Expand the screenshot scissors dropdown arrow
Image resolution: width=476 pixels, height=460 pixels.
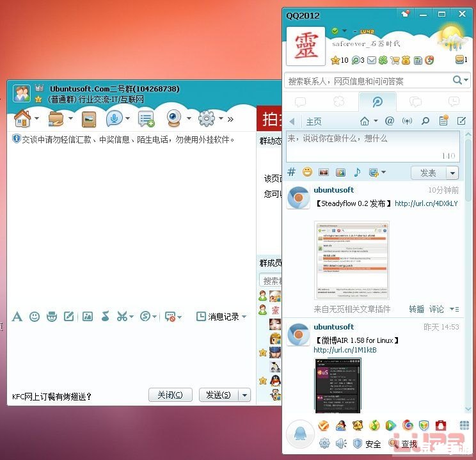coord(131,317)
